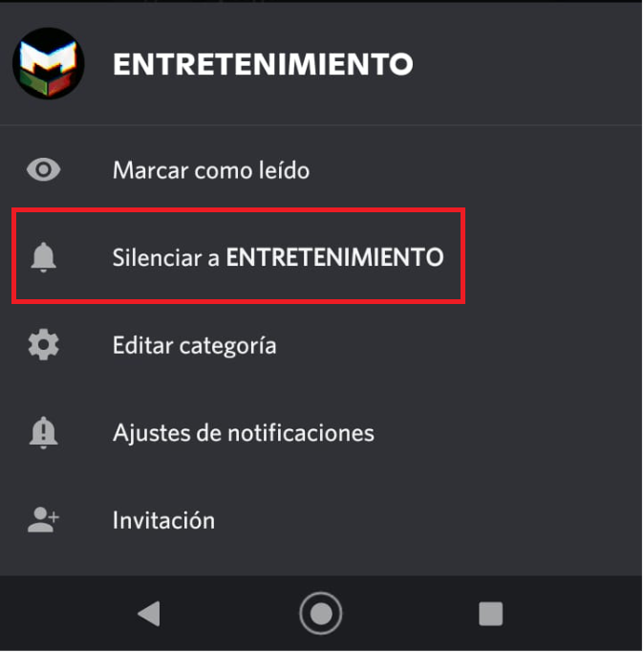Screen dimensions: 644x652
Task: Tap the word leído in first option
Action: [284, 170]
